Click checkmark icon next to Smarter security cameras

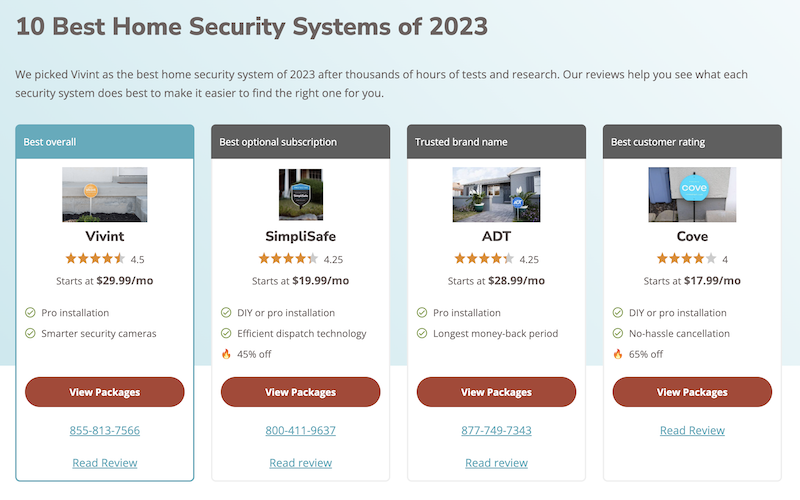coord(30,334)
